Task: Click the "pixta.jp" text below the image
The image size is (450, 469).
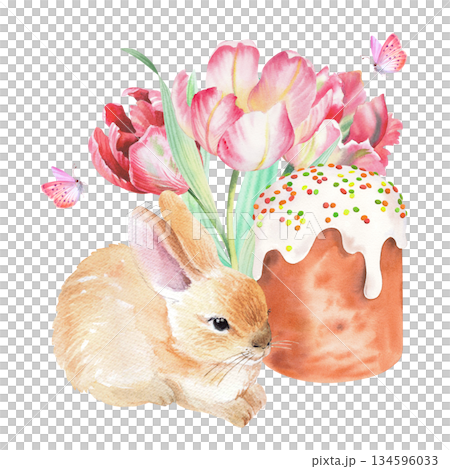Action: point(333,461)
